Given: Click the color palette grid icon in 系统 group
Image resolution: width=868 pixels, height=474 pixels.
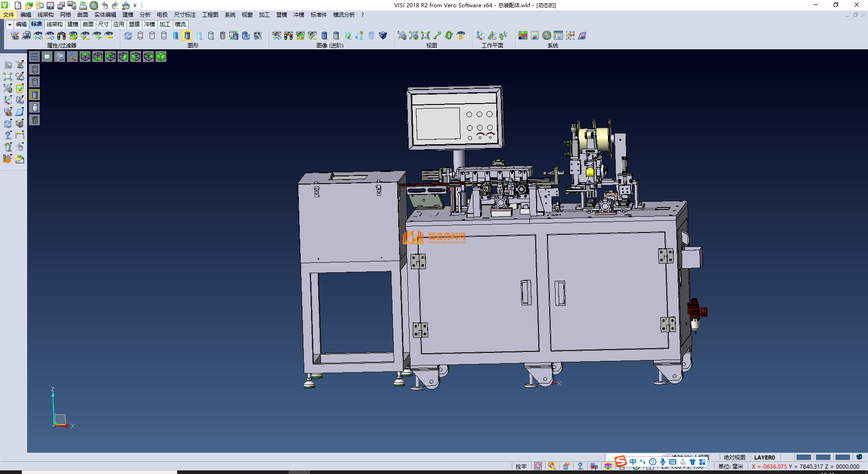Looking at the screenshot, I should click(523, 35).
